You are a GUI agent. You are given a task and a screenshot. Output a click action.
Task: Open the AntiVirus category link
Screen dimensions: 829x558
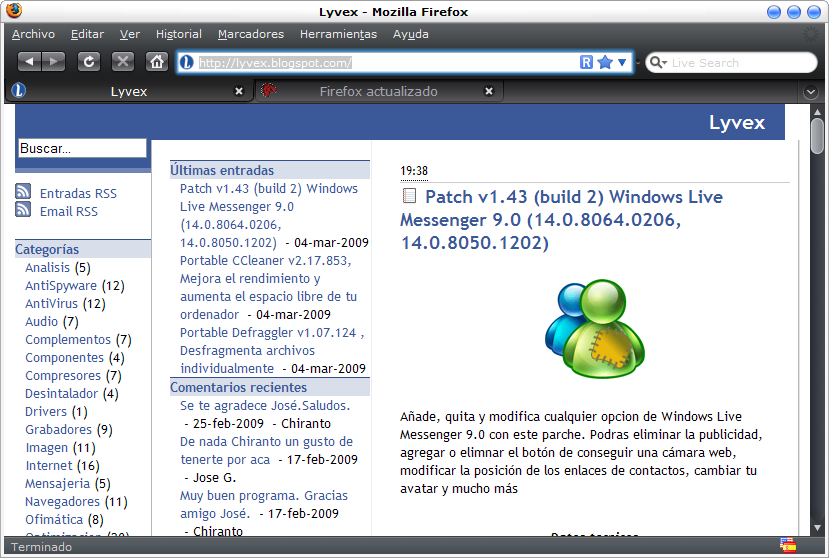pyautogui.click(x=51, y=304)
